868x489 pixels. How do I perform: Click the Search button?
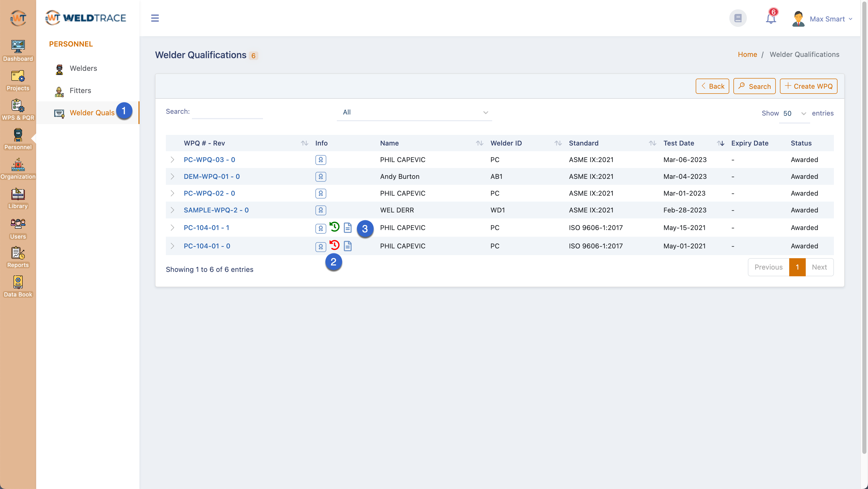tap(754, 86)
